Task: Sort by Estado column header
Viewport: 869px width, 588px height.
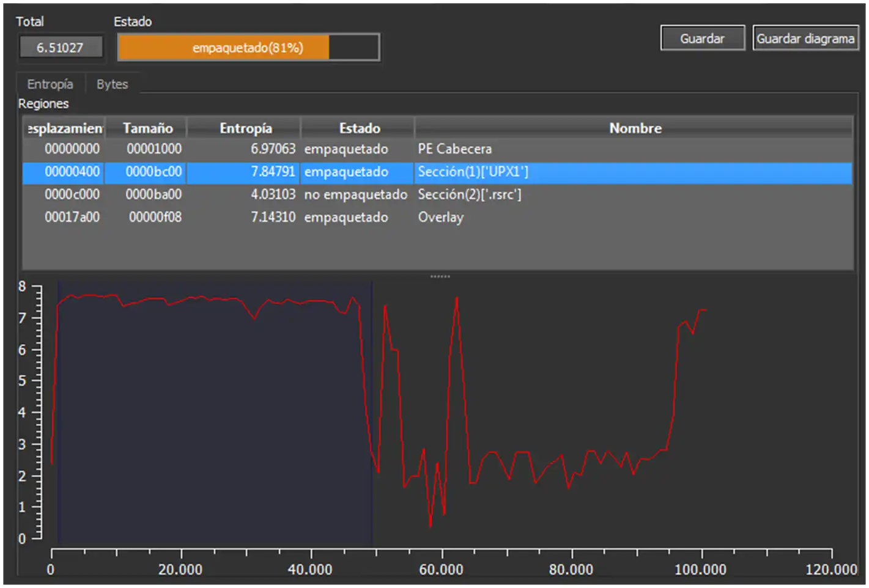Action: click(x=358, y=128)
